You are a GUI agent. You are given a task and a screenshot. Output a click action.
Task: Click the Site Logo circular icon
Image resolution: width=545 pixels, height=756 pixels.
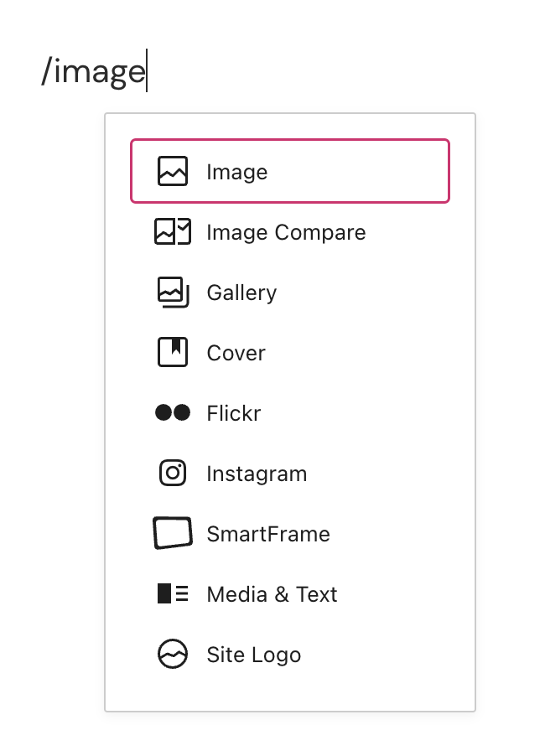pyautogui.click(x=173, y=654)
